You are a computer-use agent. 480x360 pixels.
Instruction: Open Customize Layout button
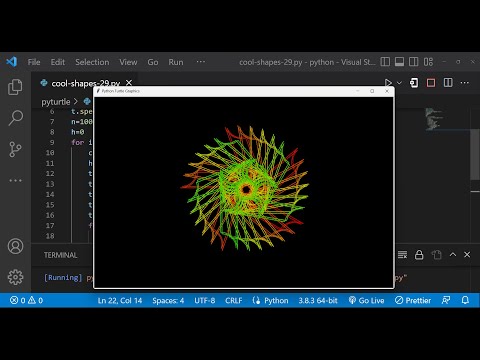coord(428,62)
